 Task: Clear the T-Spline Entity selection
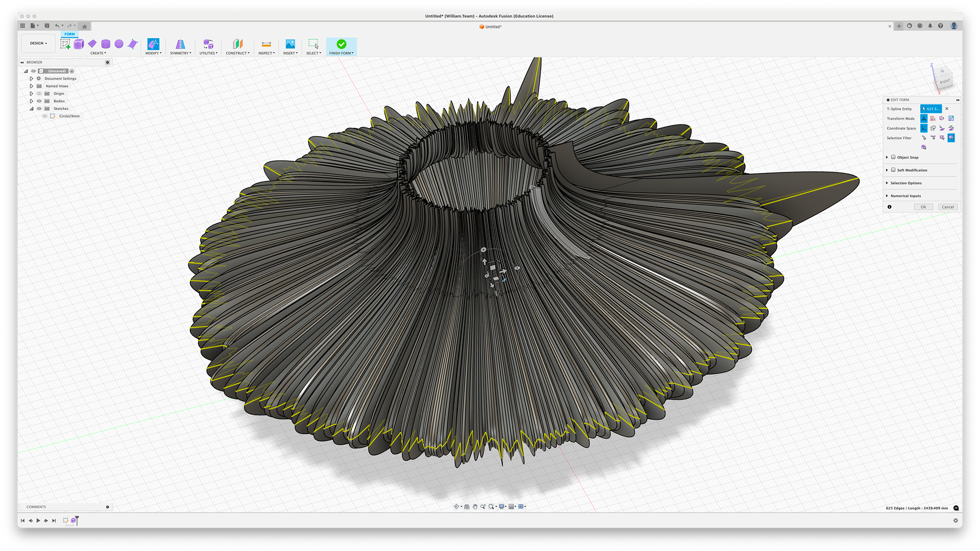(947, 109)
